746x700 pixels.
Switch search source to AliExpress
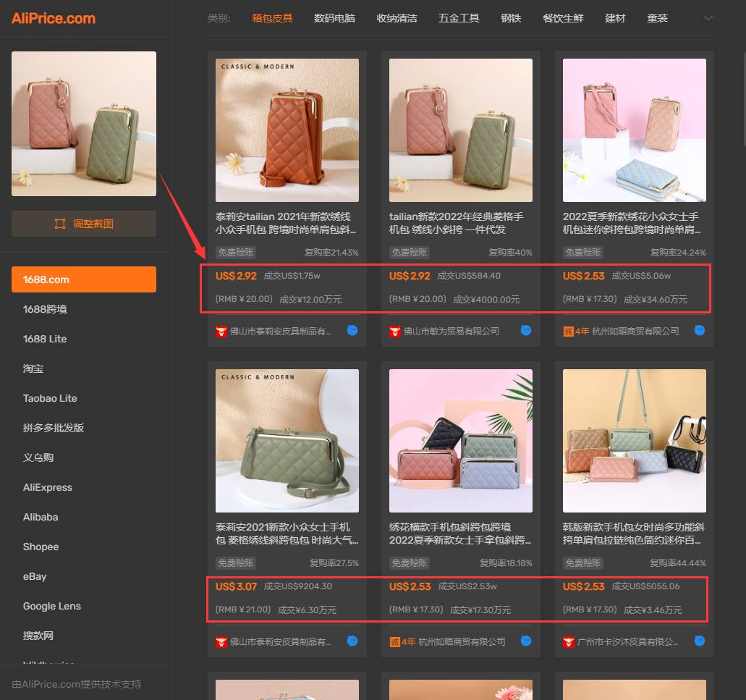[x=48, y=487]
